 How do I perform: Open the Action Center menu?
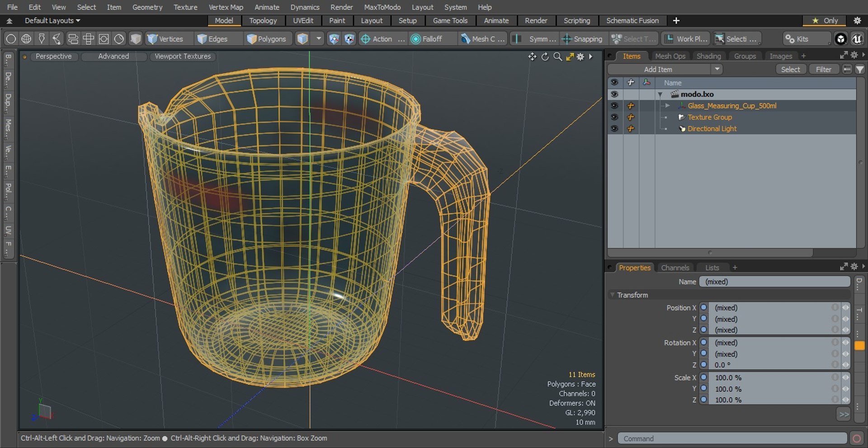[382, 39]
